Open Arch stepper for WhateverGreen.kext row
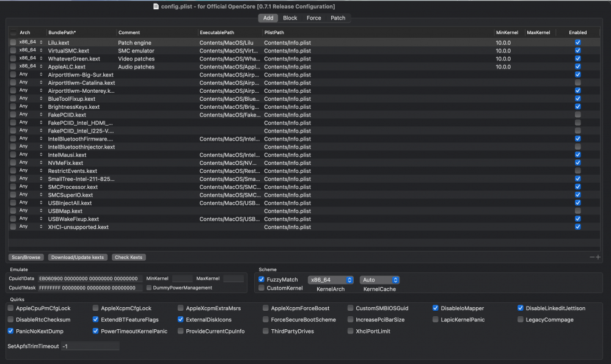The width and height of the screenshot is (611, 364). tap(41, 59)
